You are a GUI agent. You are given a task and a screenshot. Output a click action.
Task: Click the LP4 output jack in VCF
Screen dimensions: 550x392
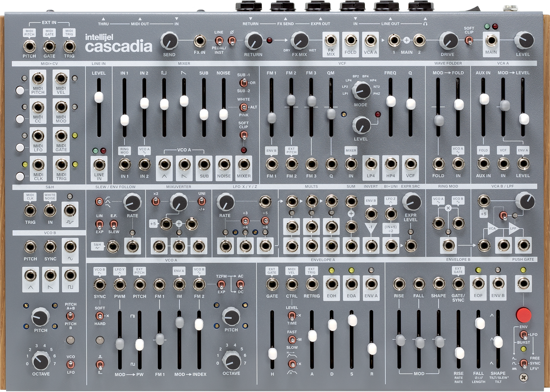pyautogui.click(x=371, y=164)
